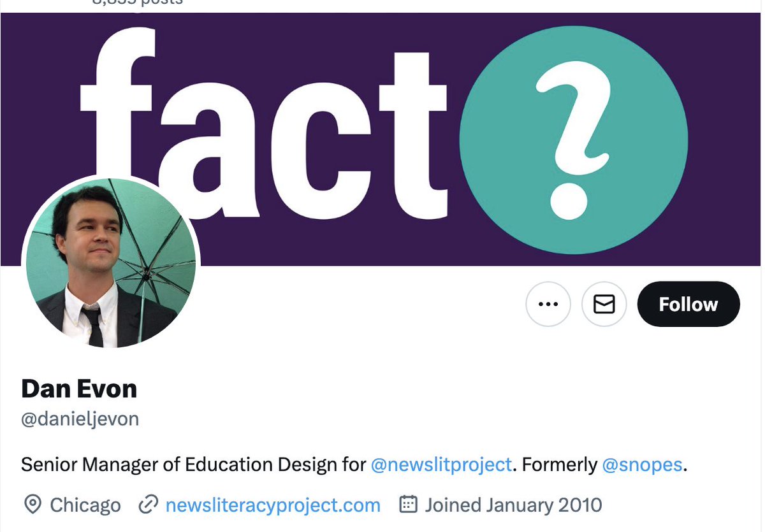Click the Joined January 2010 text

(x=513, y=505)
